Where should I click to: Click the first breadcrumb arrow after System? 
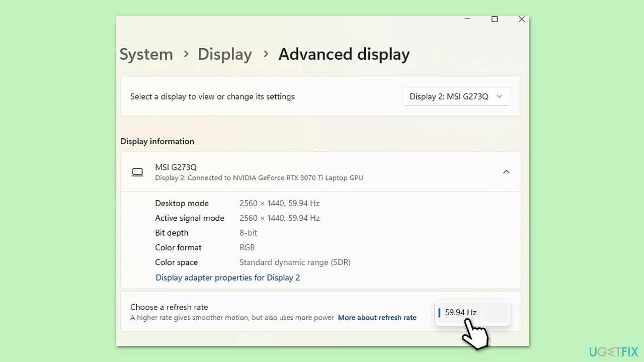pos(186,54)
